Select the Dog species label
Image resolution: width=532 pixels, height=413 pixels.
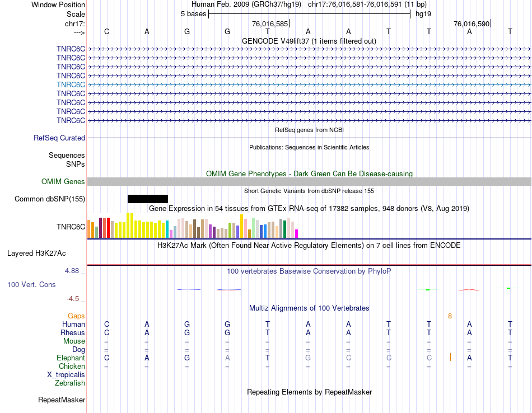[79, 350]
